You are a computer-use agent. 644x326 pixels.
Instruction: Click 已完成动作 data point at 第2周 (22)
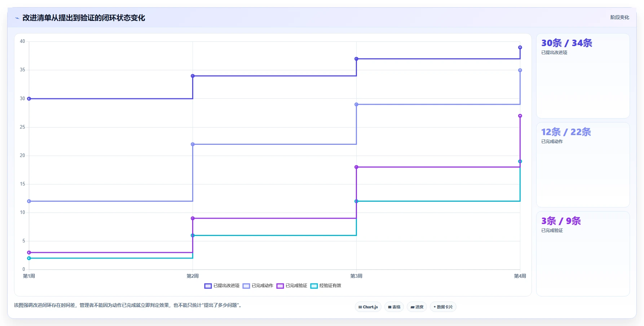tap(193, 144)
